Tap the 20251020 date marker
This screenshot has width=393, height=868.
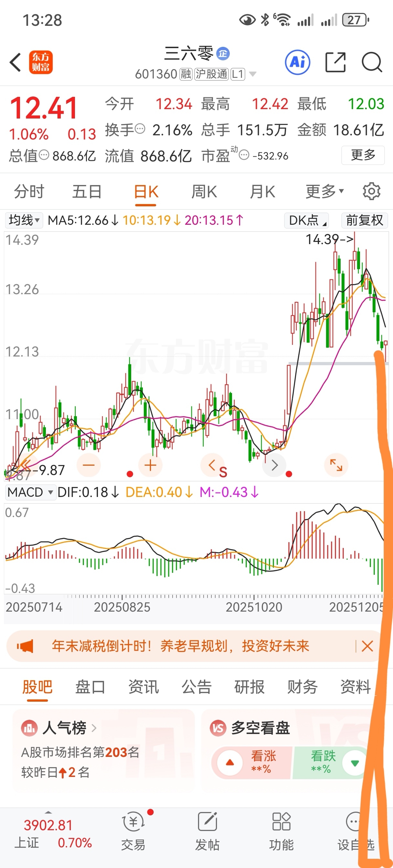pyautogui.click(x=254, y=607)
